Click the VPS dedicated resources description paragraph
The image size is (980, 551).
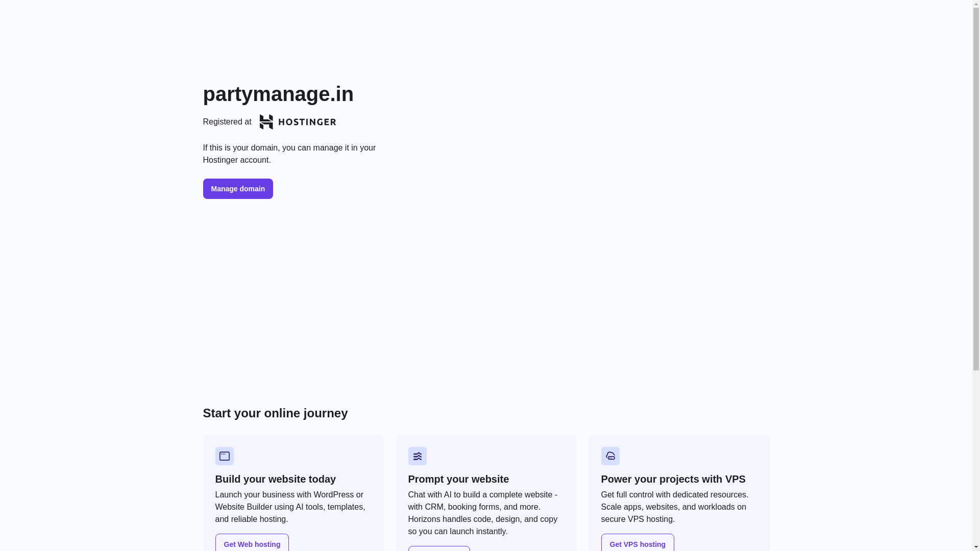674,507
